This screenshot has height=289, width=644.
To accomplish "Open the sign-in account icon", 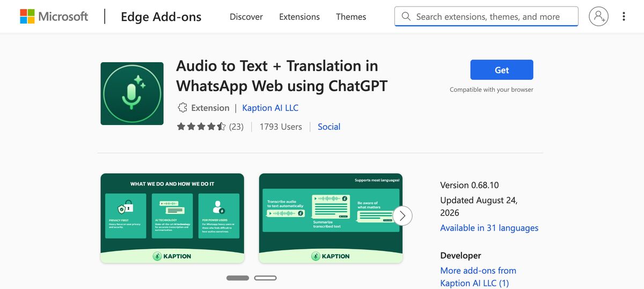I will click(598, 17).
